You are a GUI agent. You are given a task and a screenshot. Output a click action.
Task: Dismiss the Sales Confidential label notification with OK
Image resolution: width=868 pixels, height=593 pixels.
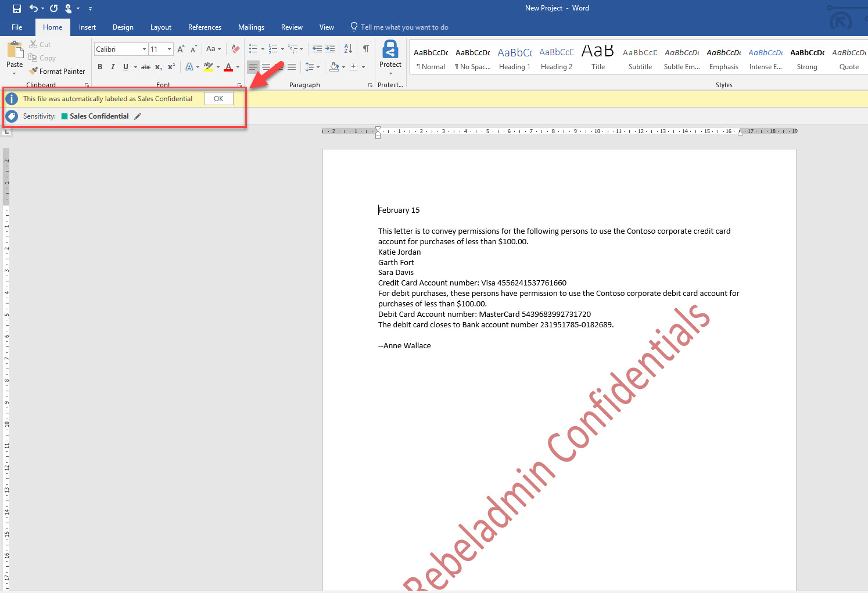pyautogui.click(x=218, y=98)
